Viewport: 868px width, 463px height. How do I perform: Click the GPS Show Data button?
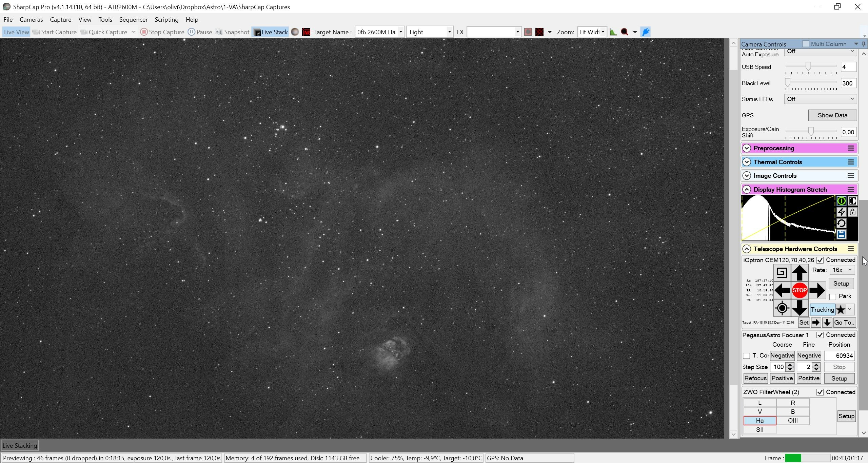[832, 115]
